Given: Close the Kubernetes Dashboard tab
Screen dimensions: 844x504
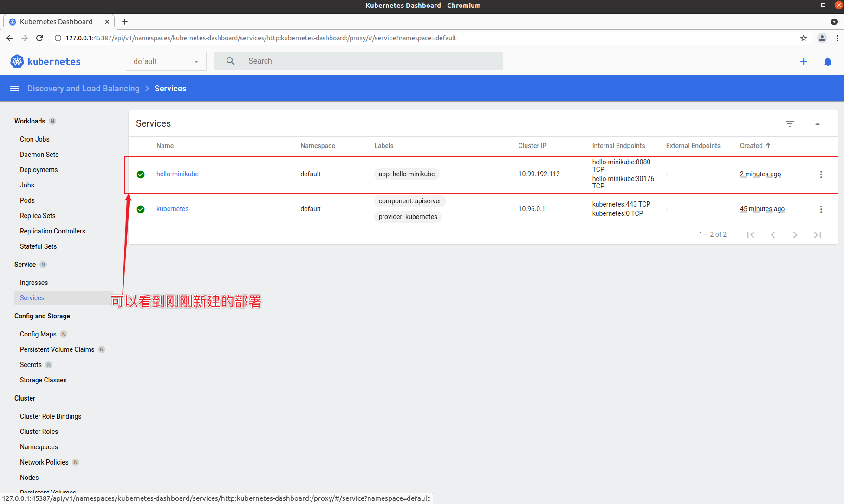Looking at the screenshot, I should [x=107, y=22].
